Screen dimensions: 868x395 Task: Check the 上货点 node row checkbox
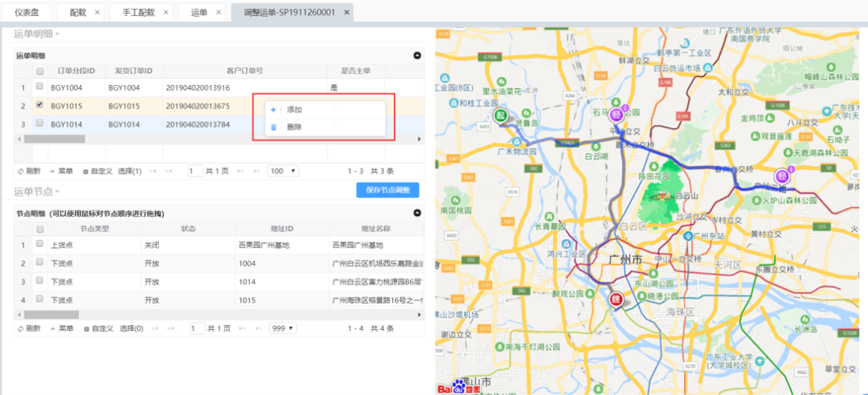click(x=39, y=245)
